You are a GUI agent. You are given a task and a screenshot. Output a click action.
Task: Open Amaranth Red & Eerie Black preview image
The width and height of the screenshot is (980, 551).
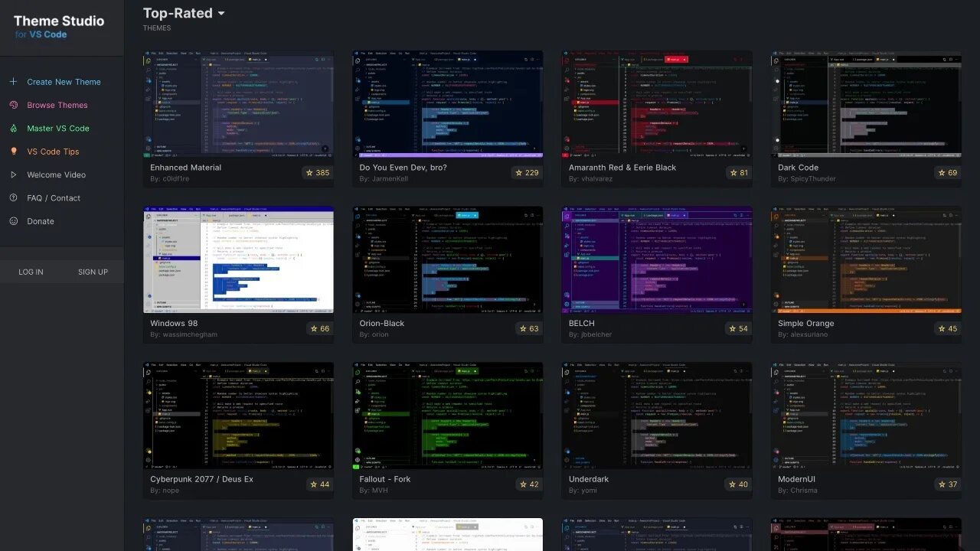coord(657,103)
